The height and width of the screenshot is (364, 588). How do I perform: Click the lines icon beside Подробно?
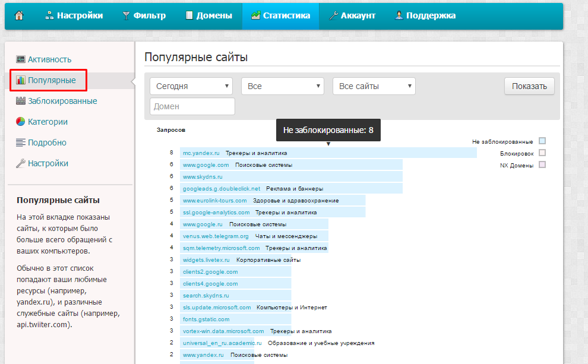pyautogui.click(x=21, y=143)
